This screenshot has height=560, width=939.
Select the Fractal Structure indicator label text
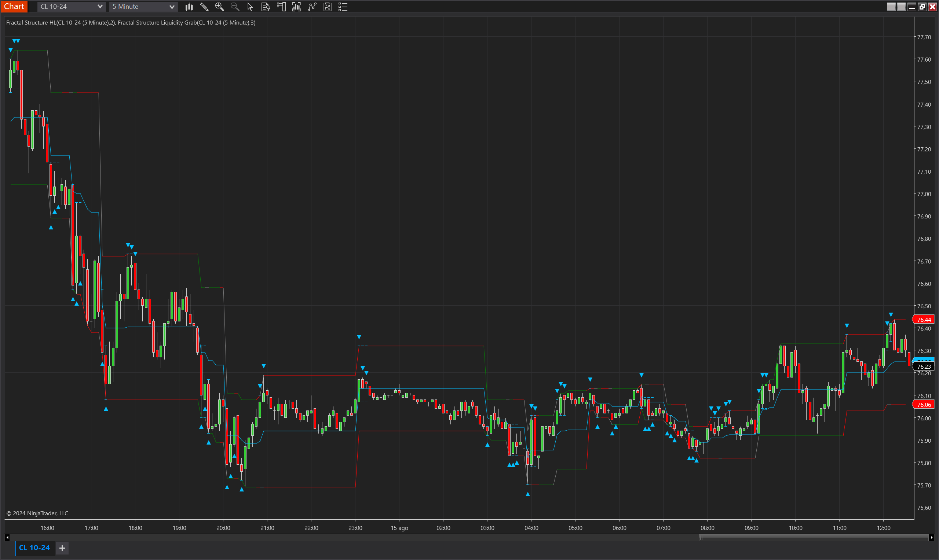pos(131,23)
